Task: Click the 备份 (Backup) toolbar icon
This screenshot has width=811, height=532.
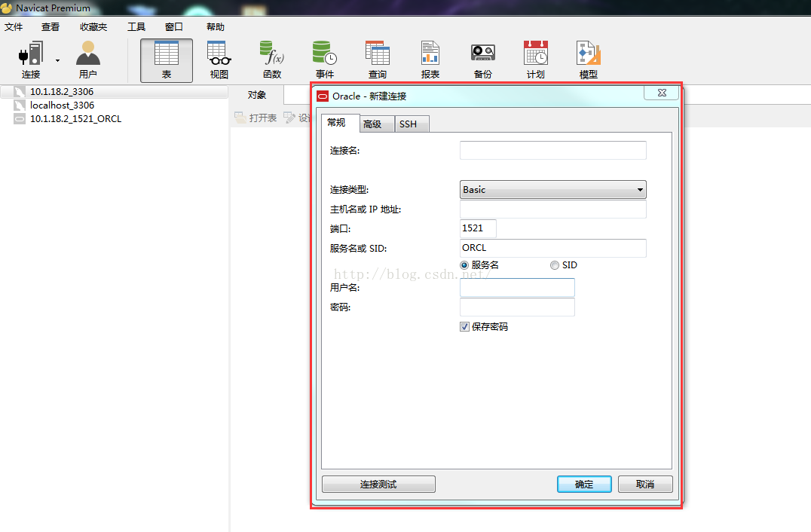Action: click(483, 60)
